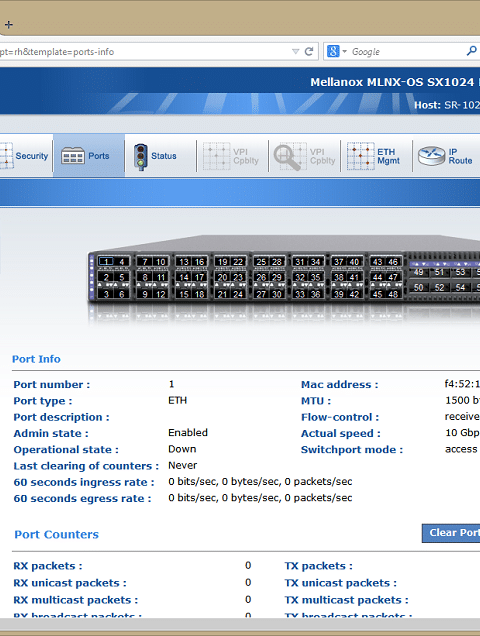
Task: Select port 19 on the switch image
Action: [x=223, y=262]
